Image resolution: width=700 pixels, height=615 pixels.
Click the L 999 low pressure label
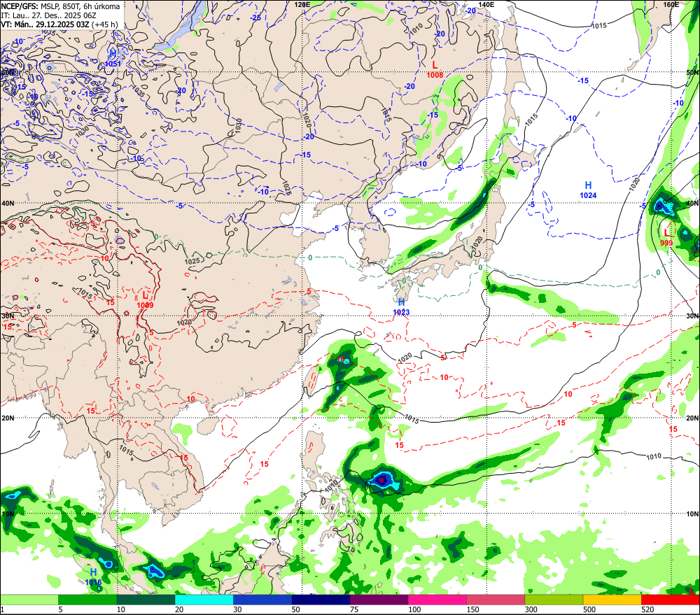point(666,238)
